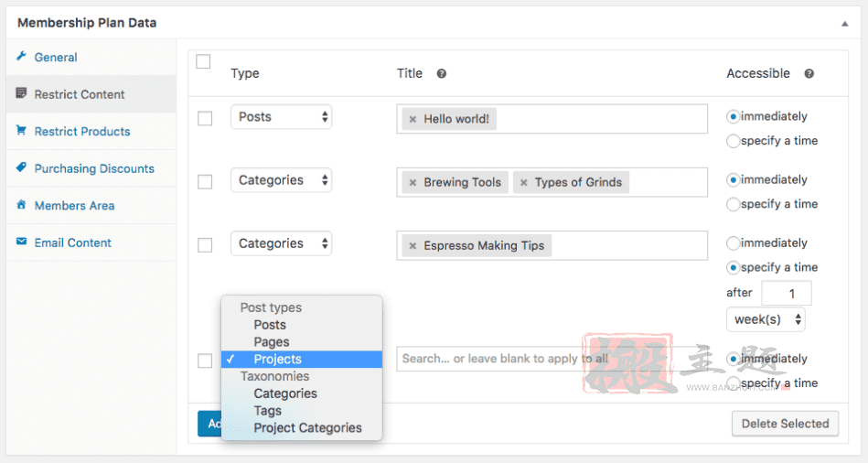Remove the Brewing Tools tag
The image size is (868, 463).
coord(413,182)
